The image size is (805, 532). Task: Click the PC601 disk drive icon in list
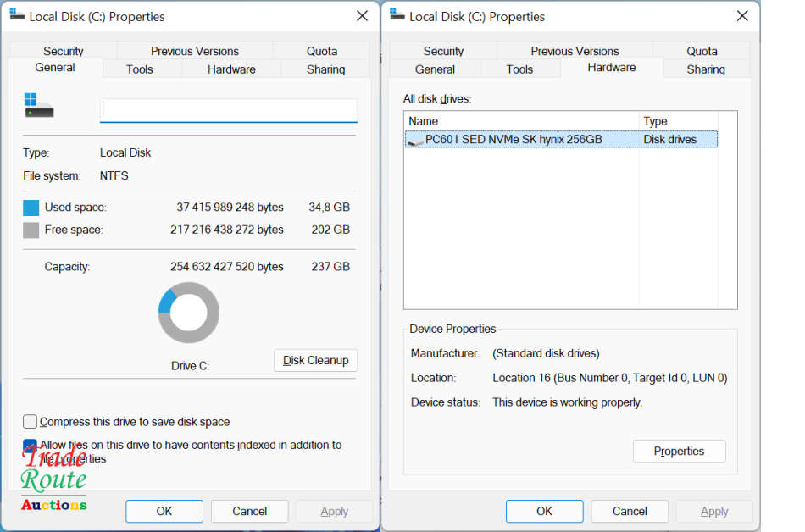[415, 140]
